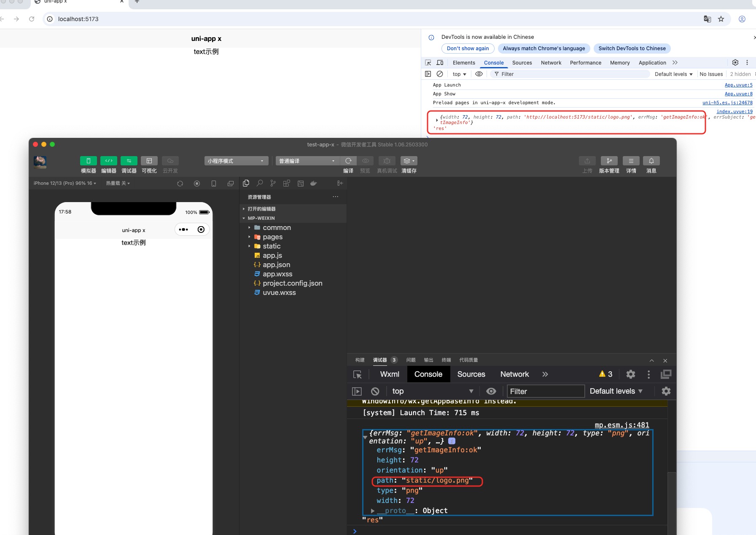This screenshot has height=535, width=756.
Task: Toggle the 调试器 debugger panel
Action: (x=129, y=161)
